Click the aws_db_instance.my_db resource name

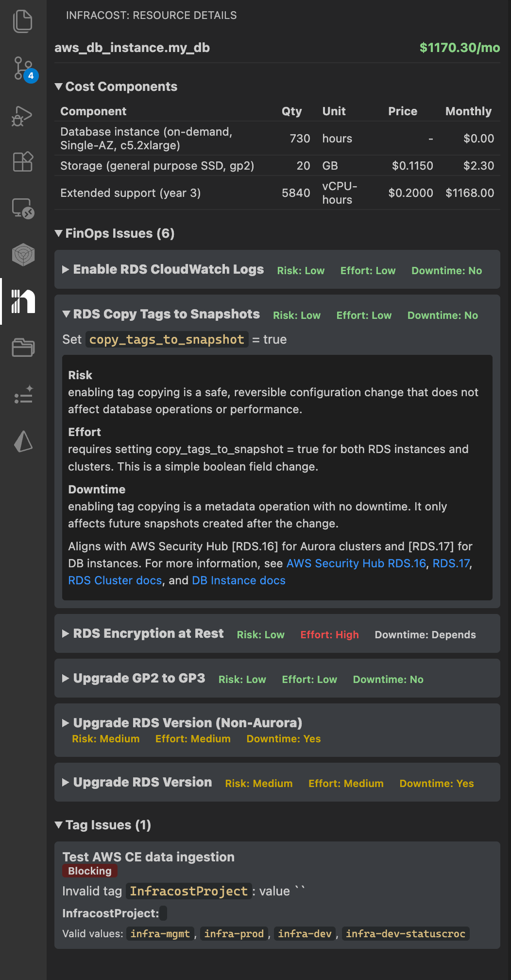tap(132, 48)
